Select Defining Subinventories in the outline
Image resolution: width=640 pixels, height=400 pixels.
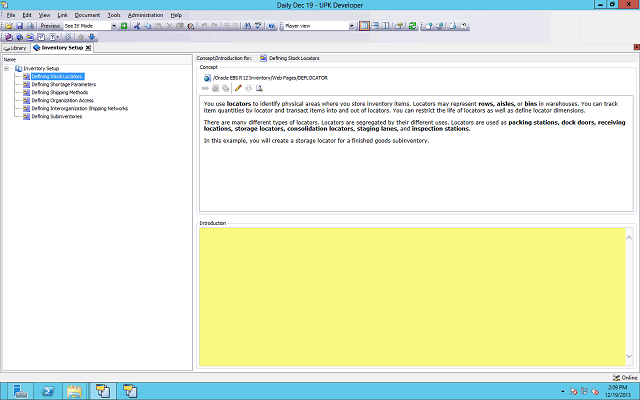pos(56,116)
